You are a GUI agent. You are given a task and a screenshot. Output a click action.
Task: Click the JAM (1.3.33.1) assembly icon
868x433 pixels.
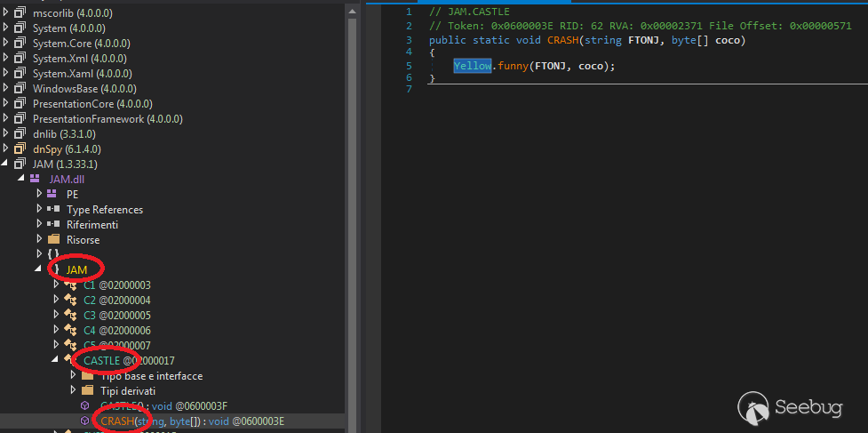[20, 164]
